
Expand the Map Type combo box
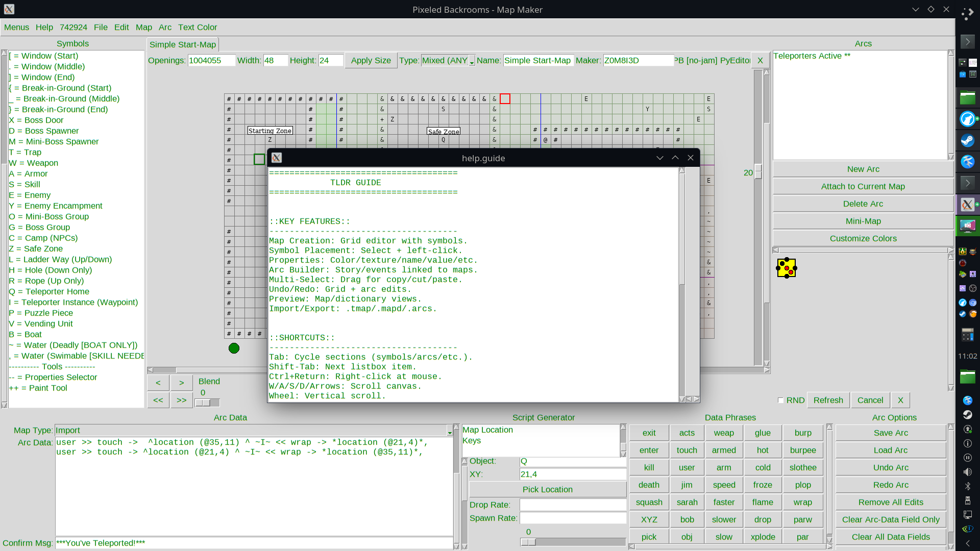pyautogui.click(x=450, y=431)
